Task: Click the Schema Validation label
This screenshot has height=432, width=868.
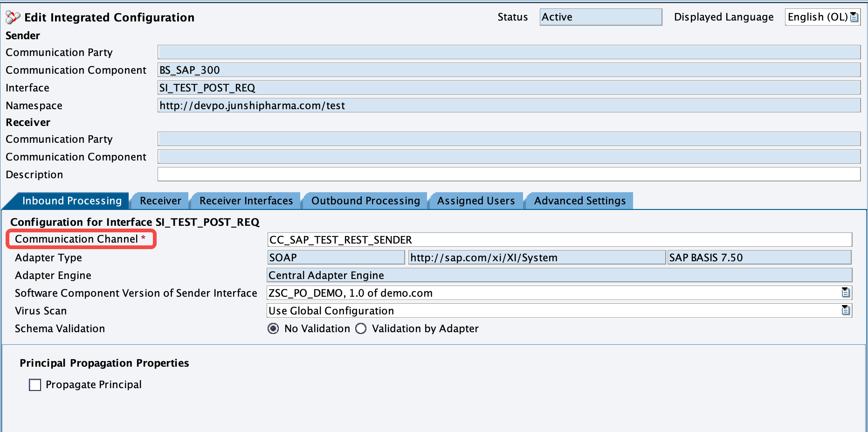Action: [60, 328]
